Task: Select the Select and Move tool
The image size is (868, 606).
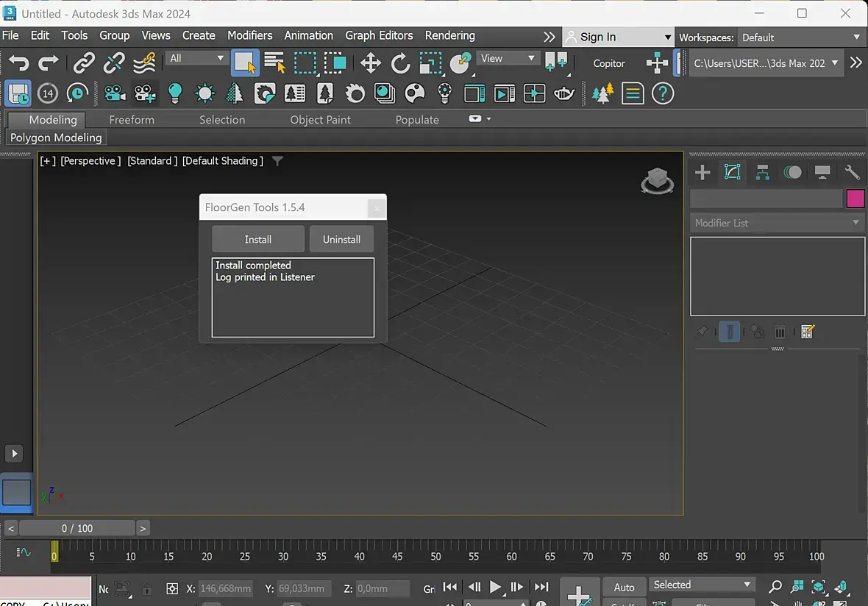Action: click(x=370, y=63)
